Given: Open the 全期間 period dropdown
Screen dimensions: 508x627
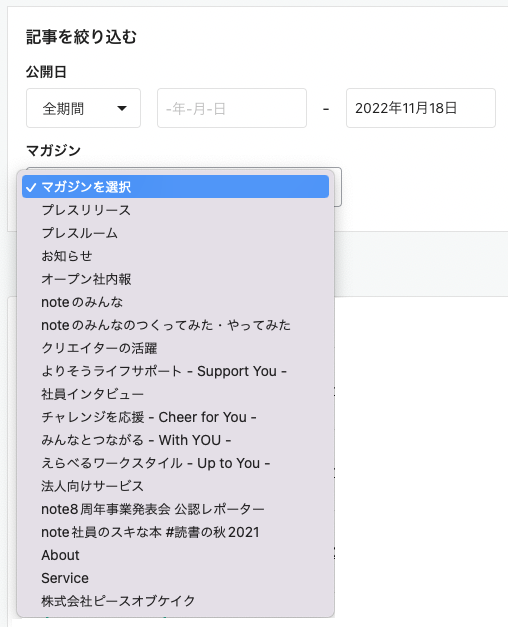Looking at the screenshot, I should [x=83, y=108].
